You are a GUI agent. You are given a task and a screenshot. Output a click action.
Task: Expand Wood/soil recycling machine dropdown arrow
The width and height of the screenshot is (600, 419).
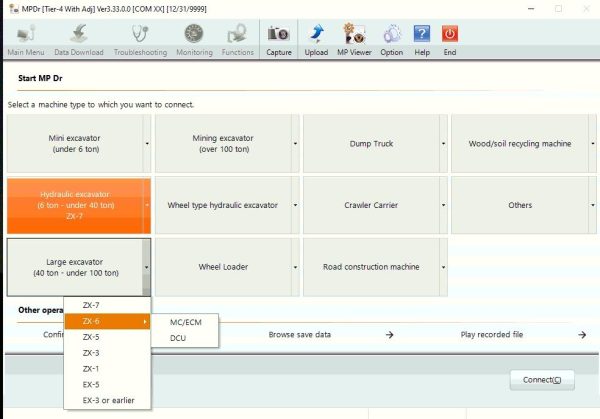pyautogui.click(x=592, y=143)
